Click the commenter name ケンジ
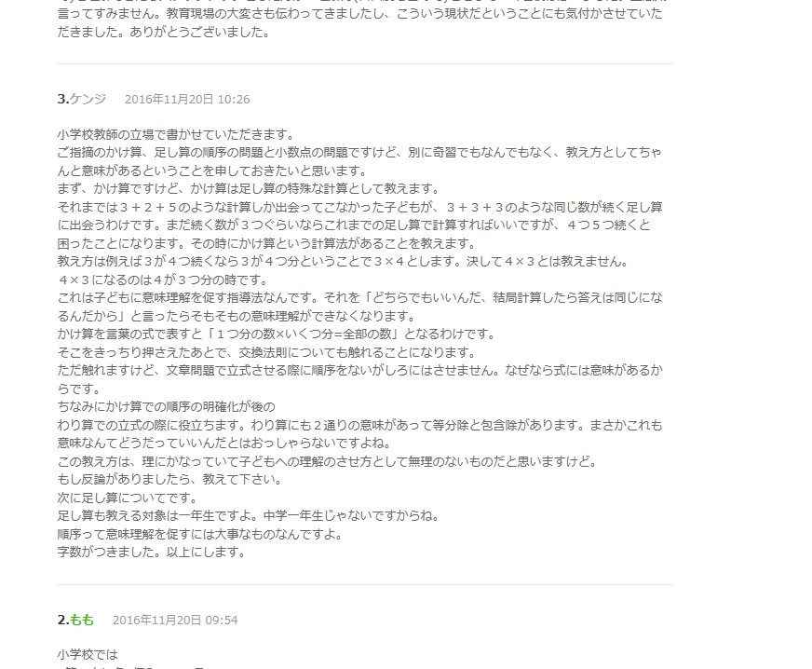The image size is (812, 669). (x=88, y=99)
